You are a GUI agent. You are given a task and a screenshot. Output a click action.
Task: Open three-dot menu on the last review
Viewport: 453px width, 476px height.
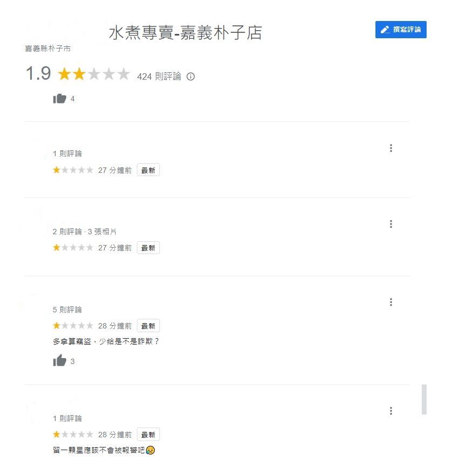[391, 411]
